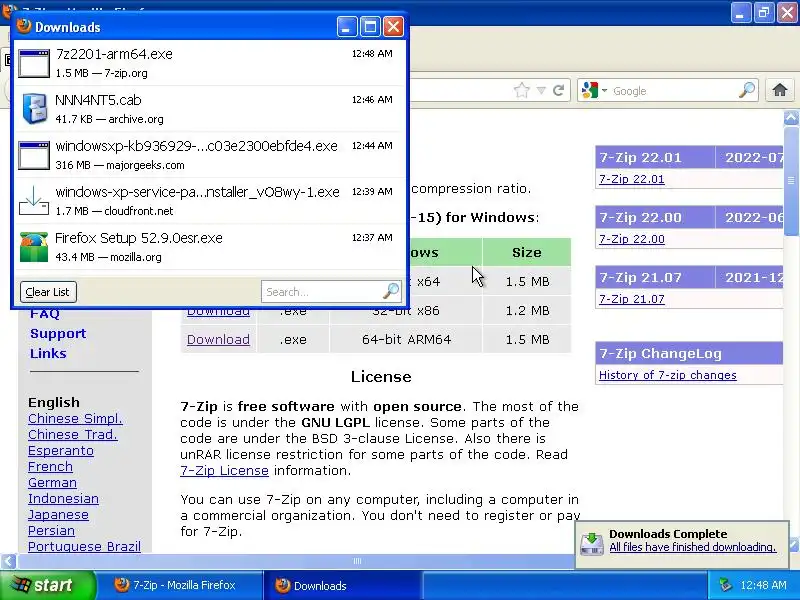Screen dimensions: 800x600
Task: Click the bookmark star icon in Firefox
Action: pyautogui.click(x=521, y=91)
